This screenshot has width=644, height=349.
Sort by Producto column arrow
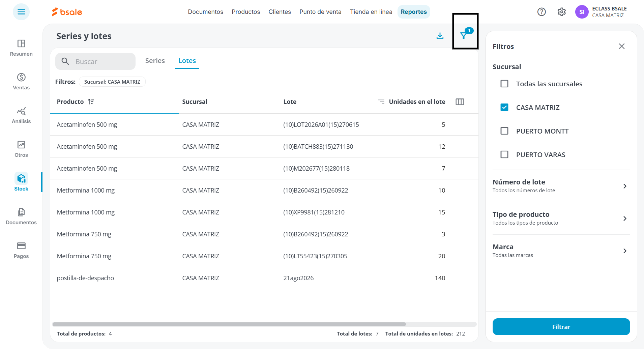pos(91,102)
